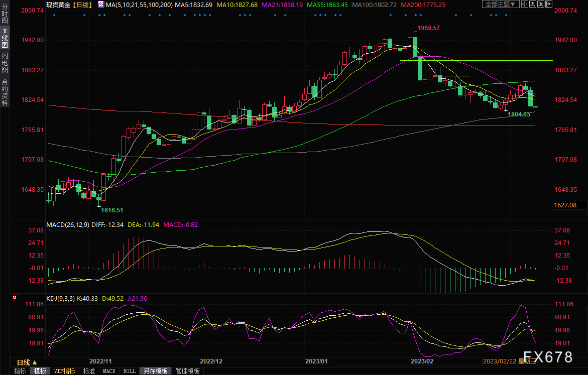Select the 模板 bottom tab
Viewport: 588px width, 375px height.
(x=40, y=371)
